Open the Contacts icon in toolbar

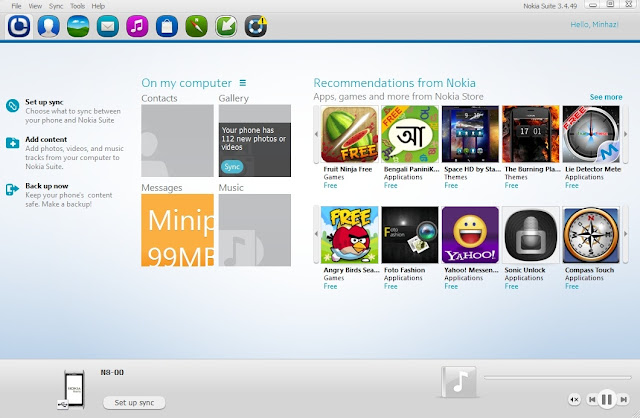(49, 26)
